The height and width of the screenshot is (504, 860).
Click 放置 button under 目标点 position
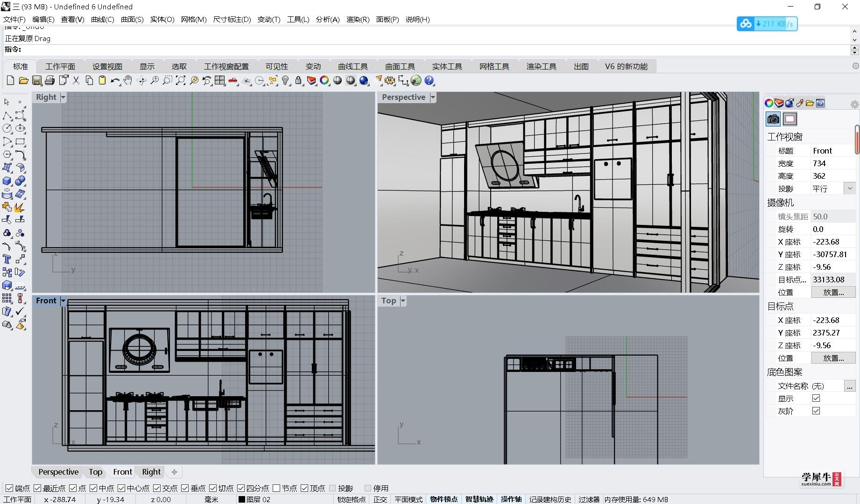[x=833, y=358]
